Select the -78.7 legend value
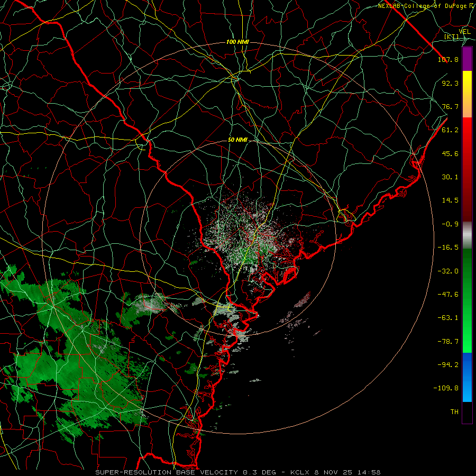 [448, 342]
